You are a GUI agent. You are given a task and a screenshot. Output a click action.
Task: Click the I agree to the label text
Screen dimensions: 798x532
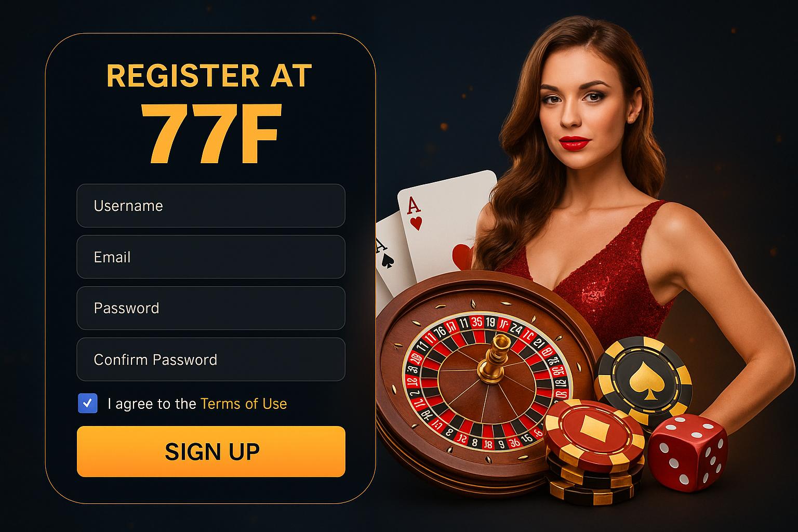coord(152,404)
